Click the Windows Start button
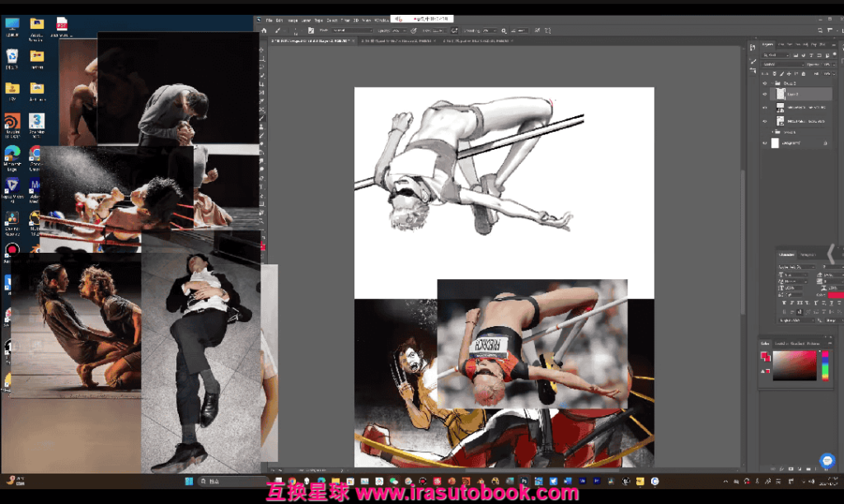The image size is (844, 504). click(x=189, y=481)
